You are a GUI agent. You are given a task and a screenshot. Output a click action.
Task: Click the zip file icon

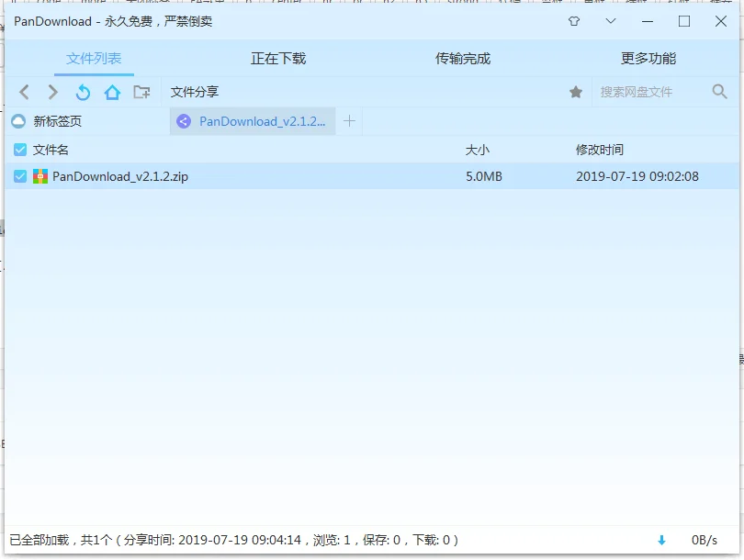coord(40,176)
